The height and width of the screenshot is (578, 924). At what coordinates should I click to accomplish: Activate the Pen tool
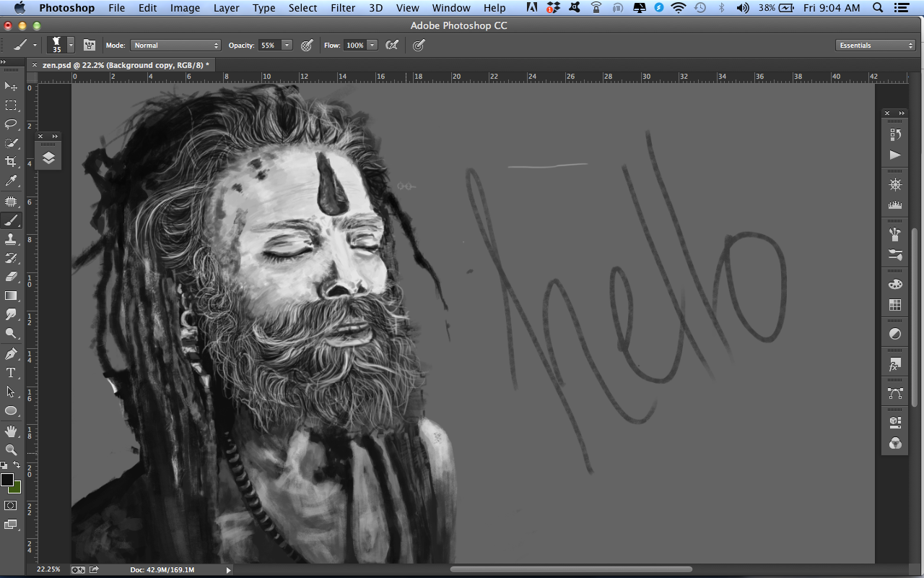pos(11,354)
